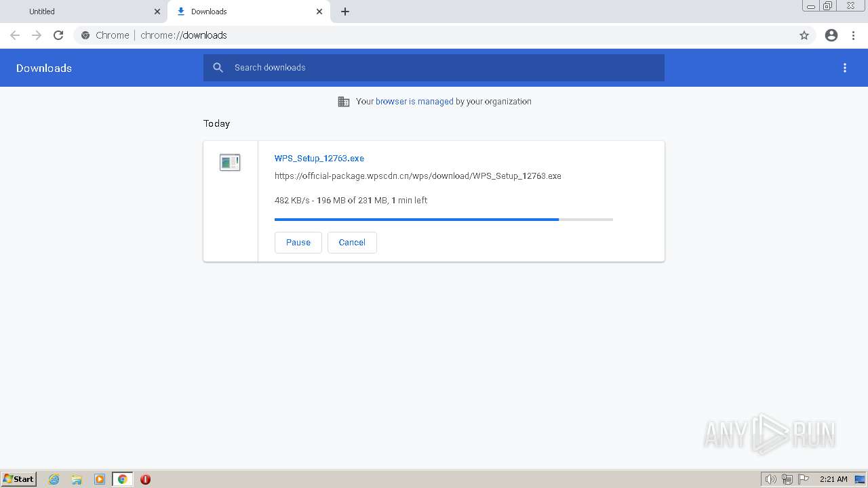This screenshot has width=868, height=488.
Task: Open the WPS_Setup_12763.exe file link
Action: coord(319,158)
